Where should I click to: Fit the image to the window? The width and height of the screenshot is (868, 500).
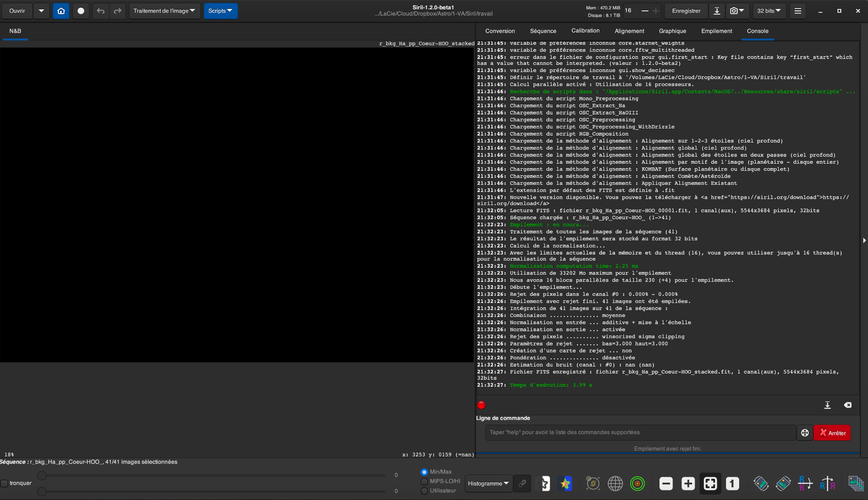coord(710,483)
